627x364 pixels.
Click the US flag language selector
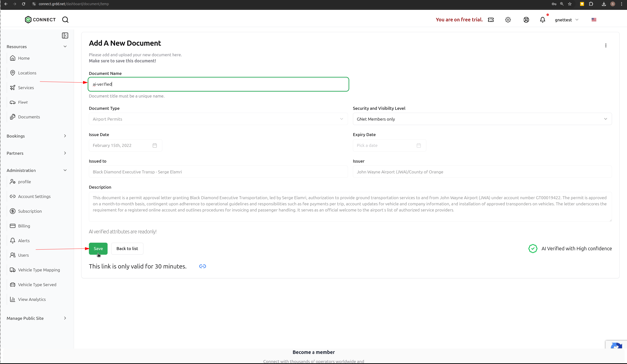pyautogui.click(x=594, y=20)
